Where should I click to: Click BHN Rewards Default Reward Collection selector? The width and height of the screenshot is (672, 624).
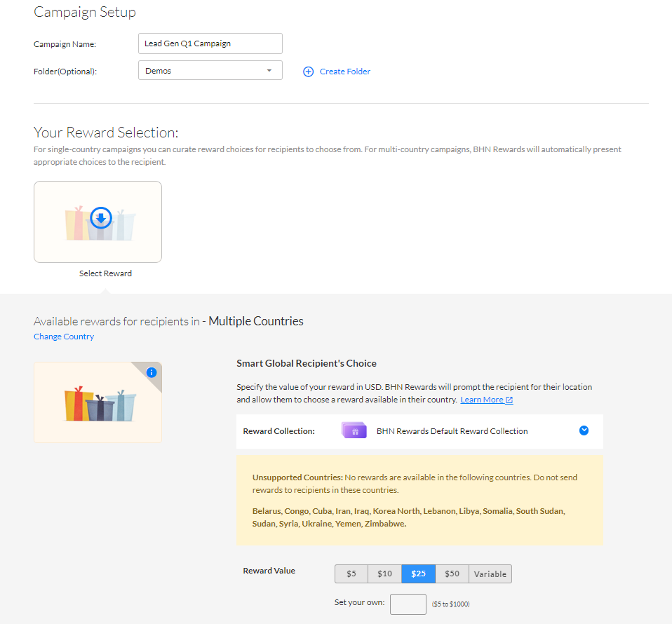tap(452, 431)
